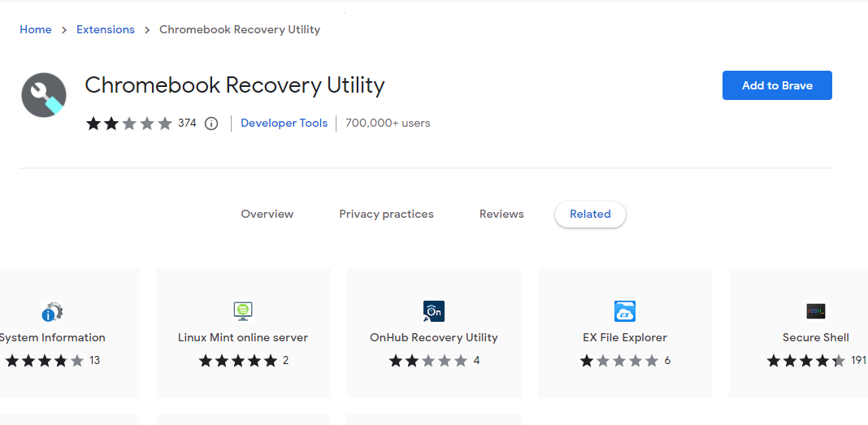The image size is (868, 425).
Task: Open the rating info circle icon
Action: point(211,124)
